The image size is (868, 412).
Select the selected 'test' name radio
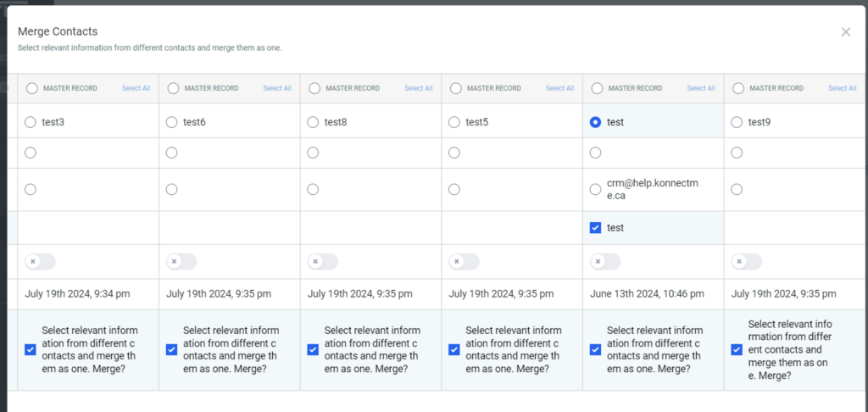coord(596,122)
